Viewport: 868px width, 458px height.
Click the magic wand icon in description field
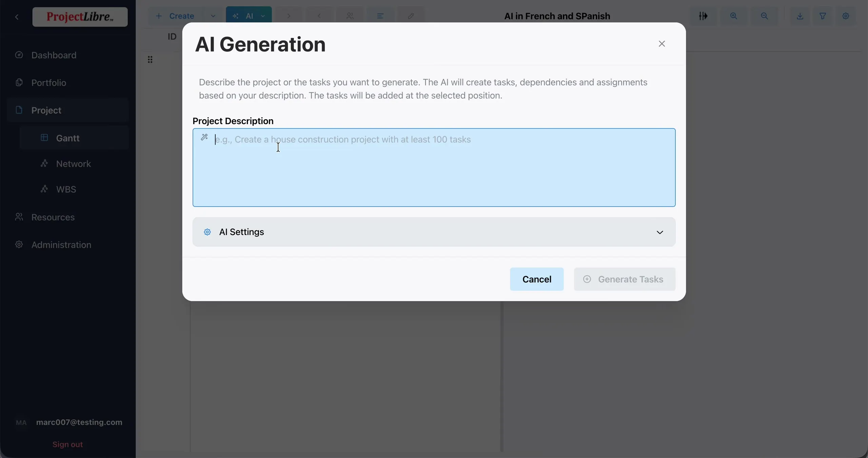point(204,137)
